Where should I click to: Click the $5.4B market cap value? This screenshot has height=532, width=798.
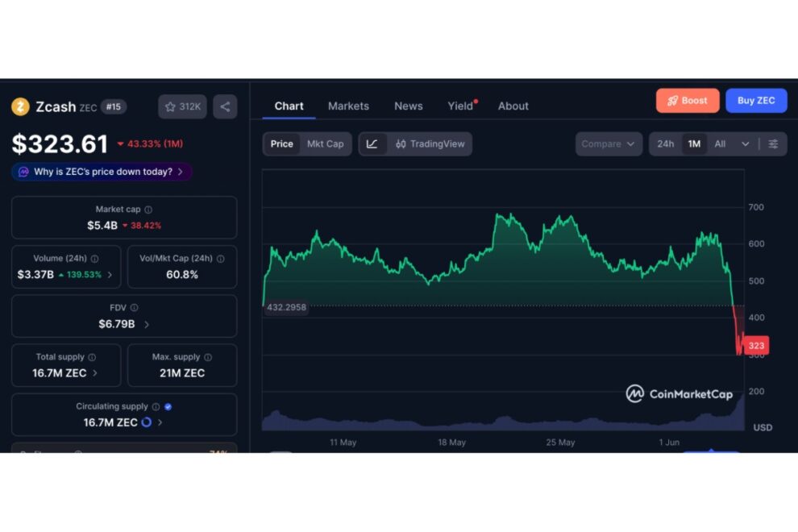(102, 226)
